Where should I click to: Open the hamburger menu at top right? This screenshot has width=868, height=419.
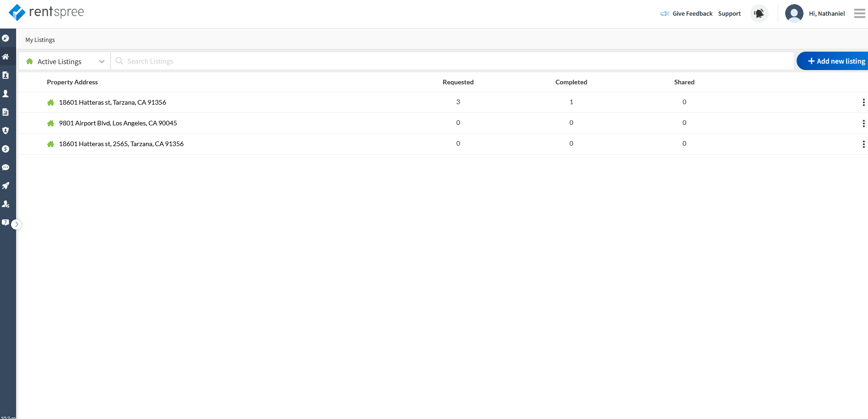coord(859,13)
